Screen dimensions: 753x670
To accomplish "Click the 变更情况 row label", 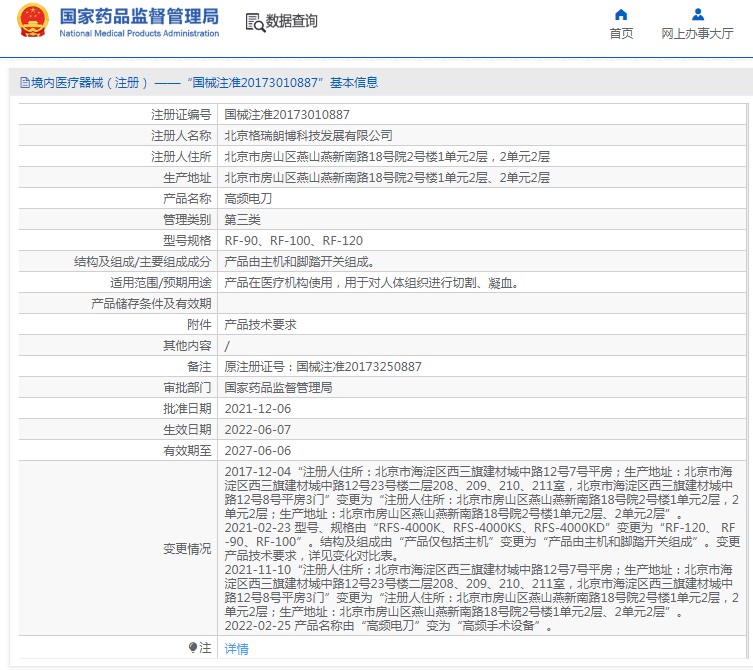I will click(x=187, y=548).
